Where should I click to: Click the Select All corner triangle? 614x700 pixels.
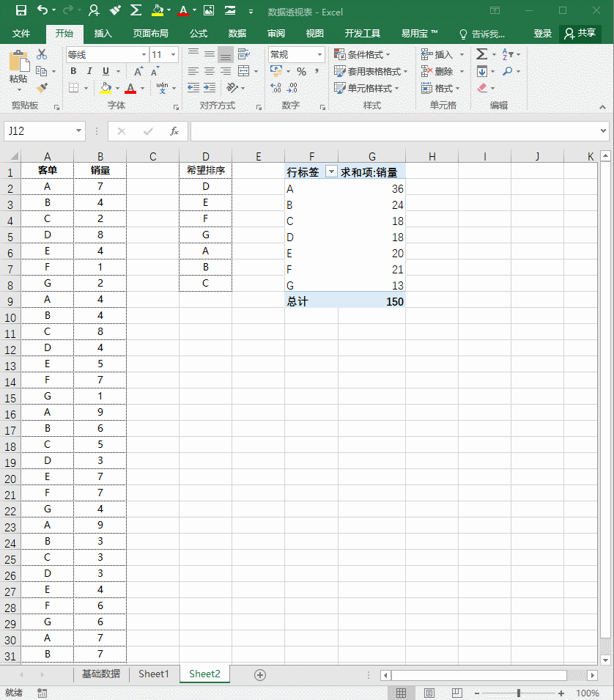tap(13, 156)
